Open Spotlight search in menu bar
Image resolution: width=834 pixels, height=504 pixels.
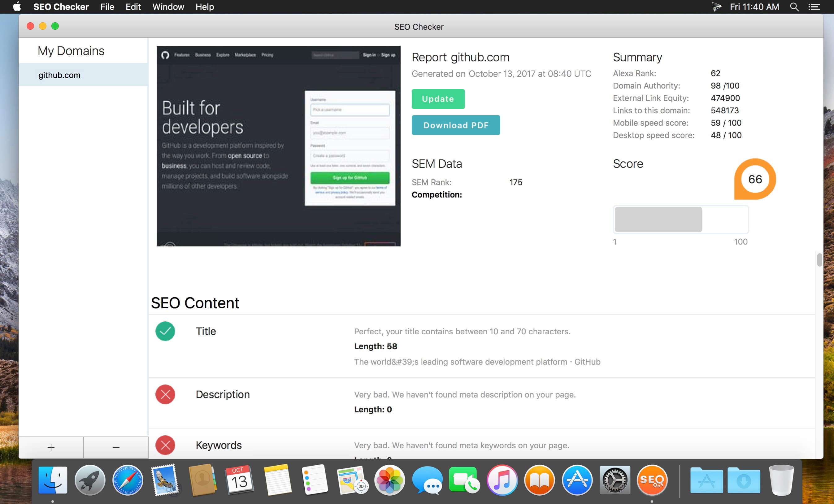coord(794,7)
